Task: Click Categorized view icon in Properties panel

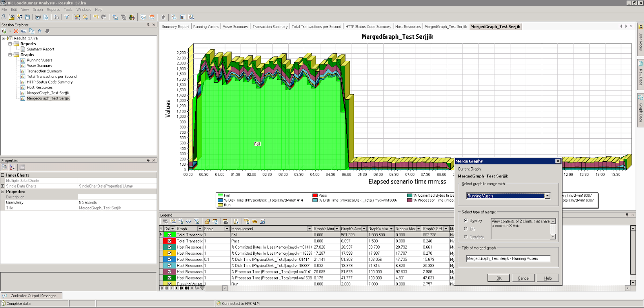Action: coord(4,167)
